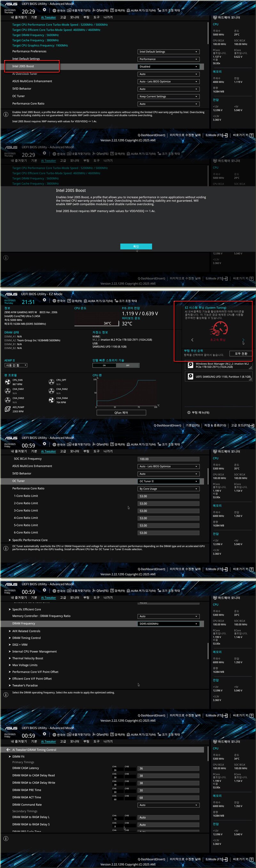Open the 나가기 tab on the DRAM CAS# Latency screen
Image resolution: width=256 pixels, height=868 pixels.
point(108,741)
